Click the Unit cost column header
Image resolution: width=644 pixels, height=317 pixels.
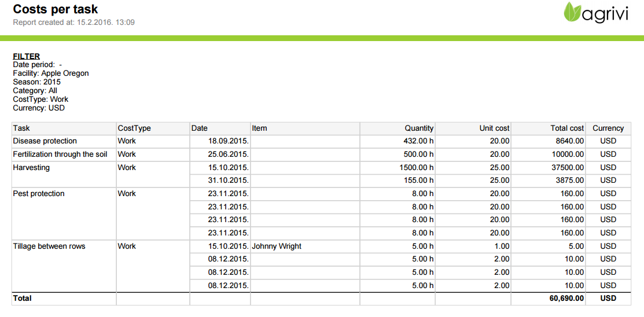coord(494,128)
